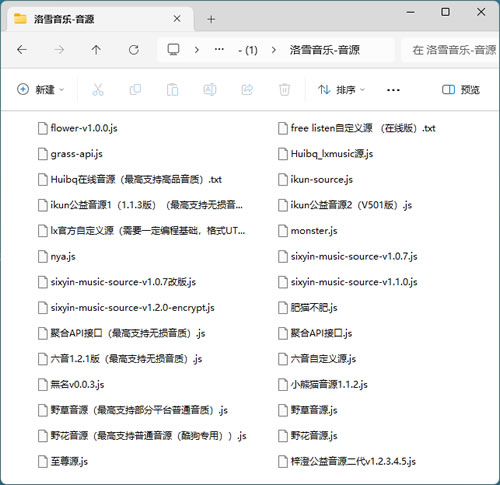Click file icon beside flower-v1.0.0.js
This screenshot has height=485, width=500.
point(43,128)
